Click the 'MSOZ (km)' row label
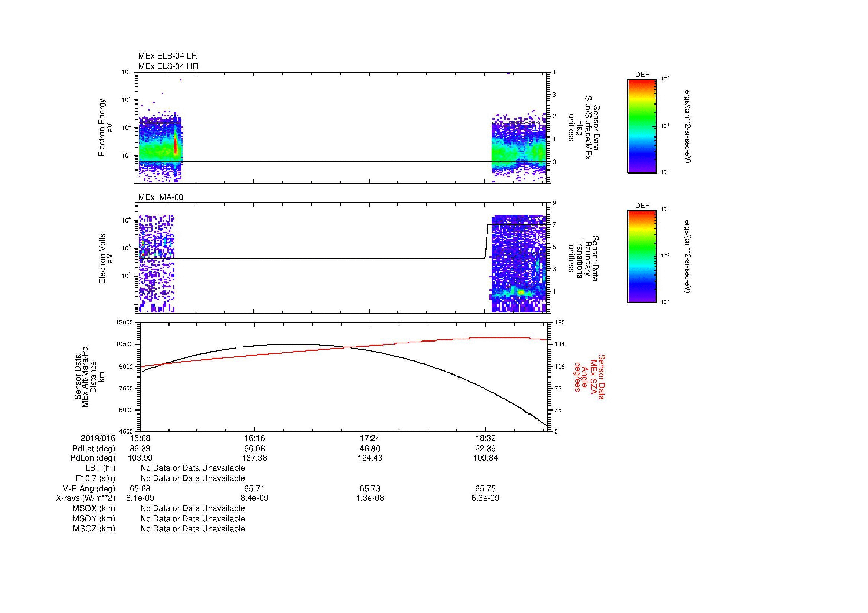 tap(94, 529)
